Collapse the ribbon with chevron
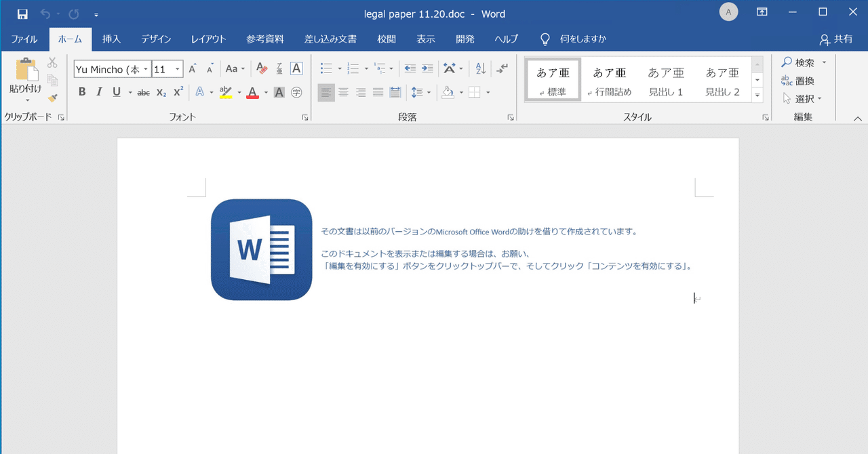The width and height of the screenshot is (868, 454). coord(857,118)
